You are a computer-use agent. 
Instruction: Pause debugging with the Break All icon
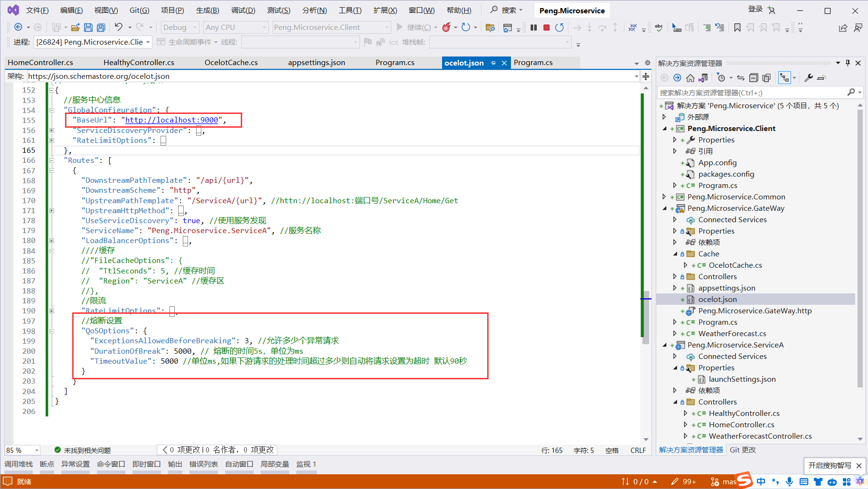click(x=534, y=28)
